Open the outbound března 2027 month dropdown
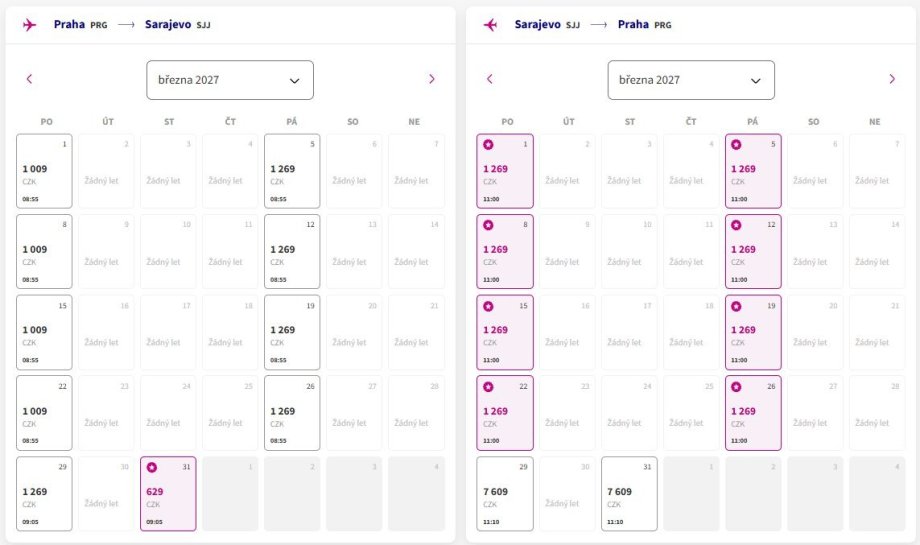This screenshot has width=920, height=545. tap(230, 80)
